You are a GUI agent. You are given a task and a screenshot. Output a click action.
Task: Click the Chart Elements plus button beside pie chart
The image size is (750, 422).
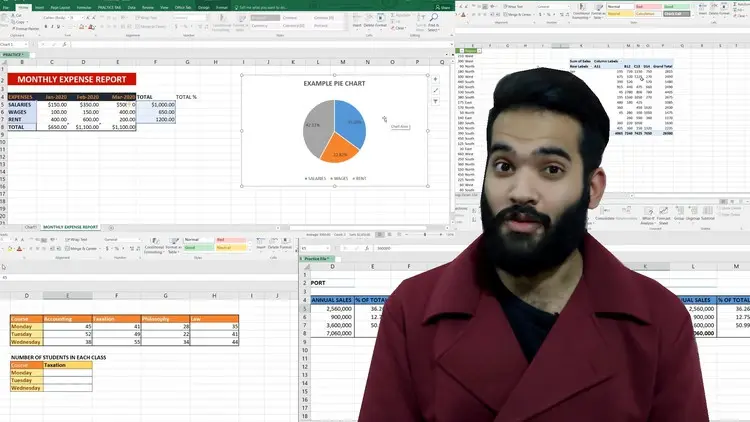coord(435,79)
